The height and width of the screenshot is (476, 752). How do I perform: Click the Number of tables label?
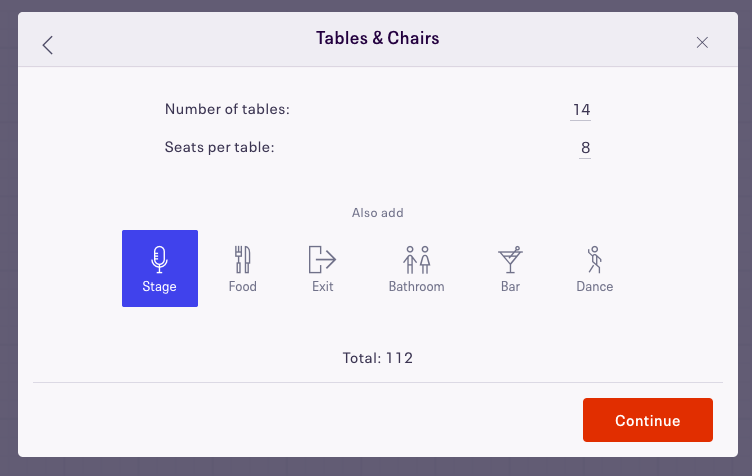(227, 109)
